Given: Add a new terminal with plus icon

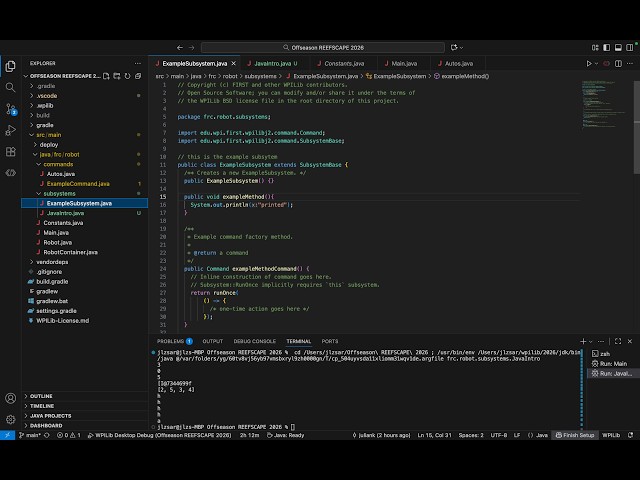Looking at the screenshot, I should pyautogui.click(x=583, y=341).
